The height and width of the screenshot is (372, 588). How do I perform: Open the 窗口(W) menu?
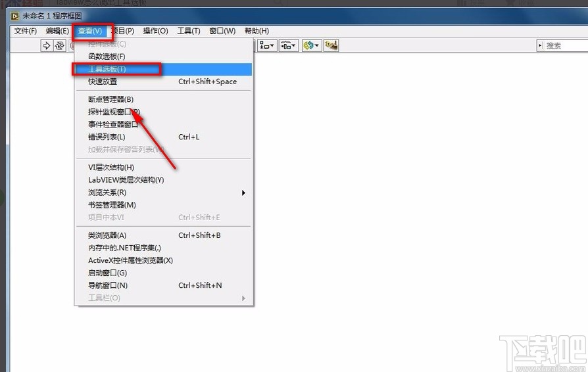click(x=222, y=31)
